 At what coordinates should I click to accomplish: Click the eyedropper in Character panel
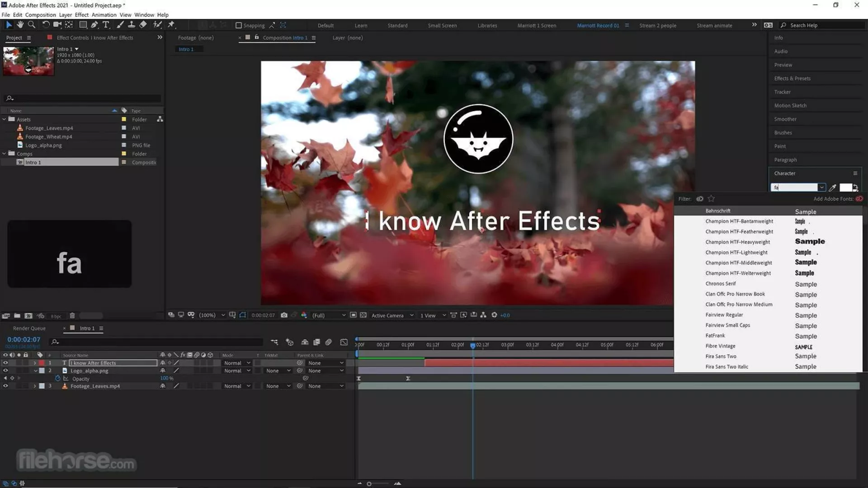[x=832, y=188]
